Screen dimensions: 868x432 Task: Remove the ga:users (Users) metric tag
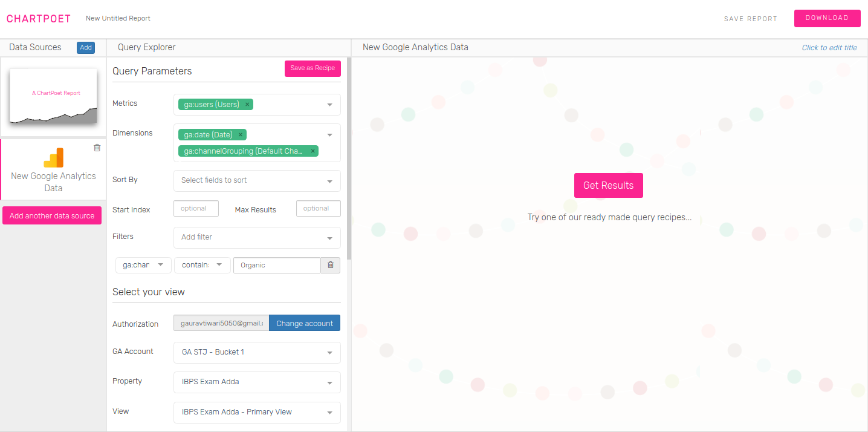click(x=247, y=105)
